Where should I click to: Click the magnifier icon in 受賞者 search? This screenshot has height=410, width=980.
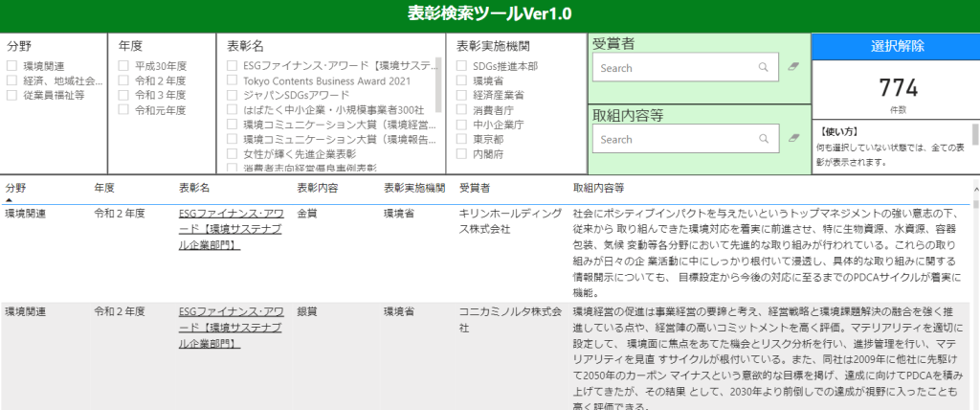763,68
